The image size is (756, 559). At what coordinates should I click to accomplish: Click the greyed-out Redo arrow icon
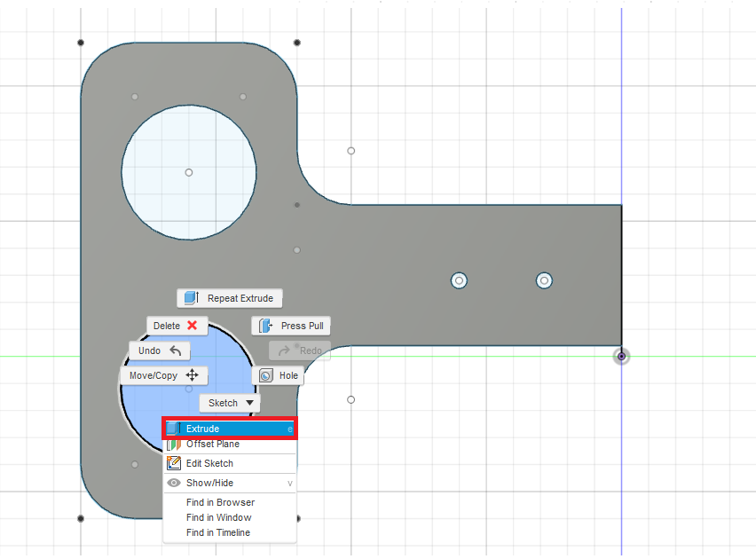click(287, 350)
